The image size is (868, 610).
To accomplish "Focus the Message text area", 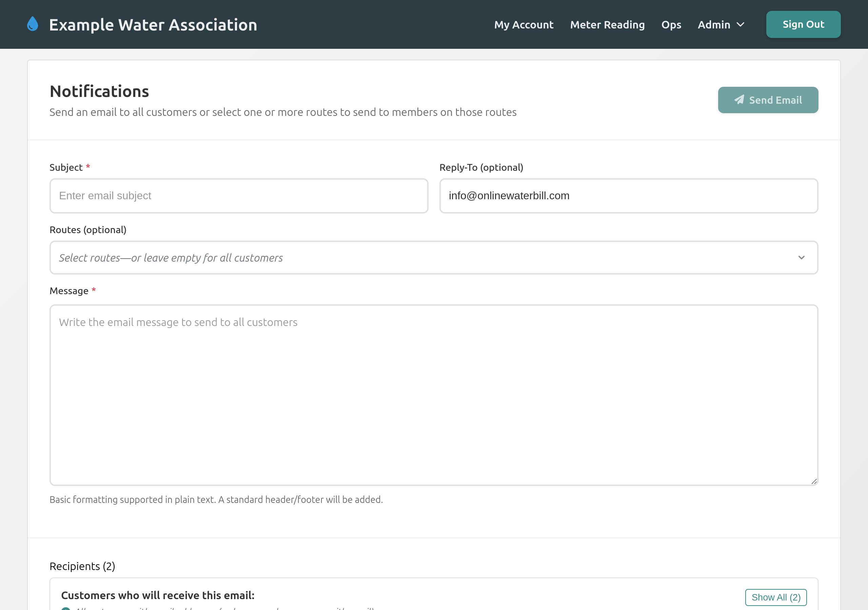I will click(434, 395).
